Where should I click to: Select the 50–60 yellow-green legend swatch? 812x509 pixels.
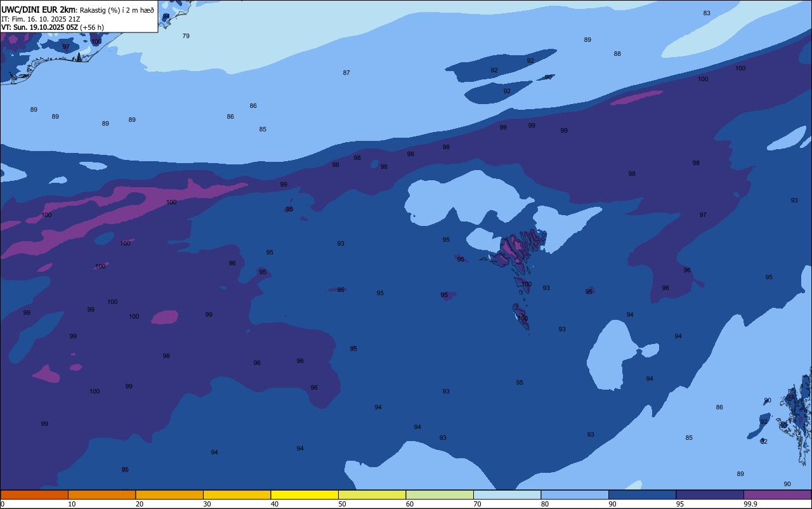[372, 494]
